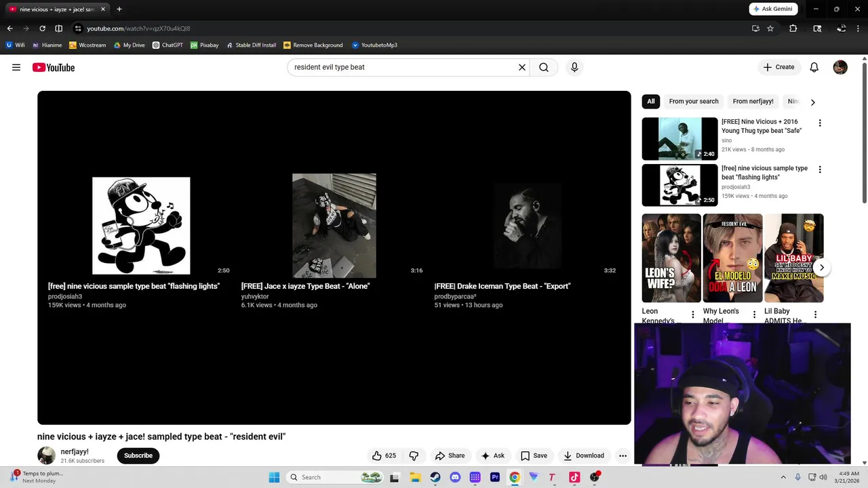The height and width of the screenshot is (488, 868).
Task: Run search with the magnifier button
Action: coord(544,67)
